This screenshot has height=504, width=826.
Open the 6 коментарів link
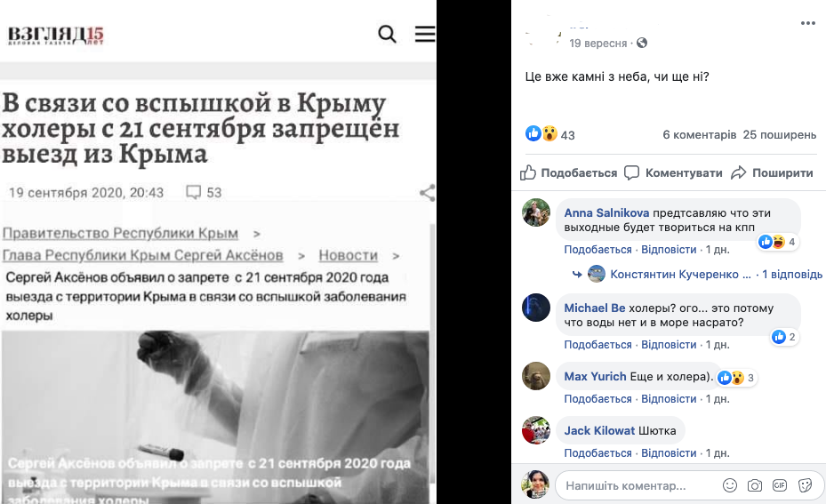coord(699,135)
